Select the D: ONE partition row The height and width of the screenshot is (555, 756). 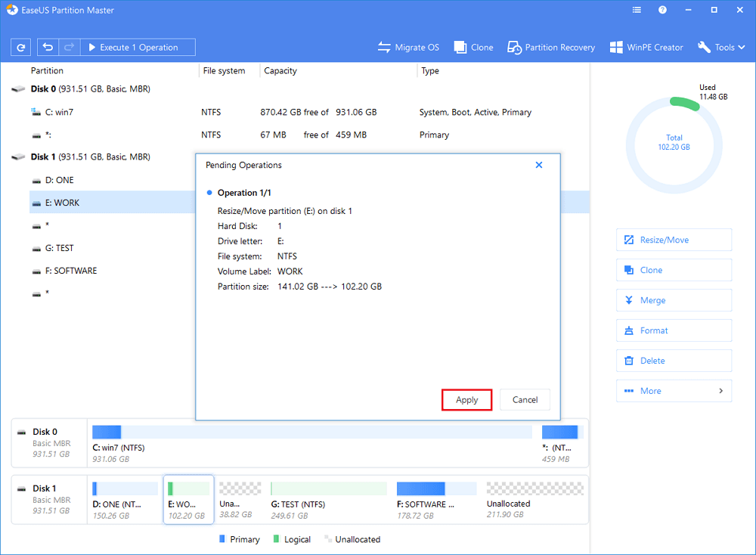112,180
